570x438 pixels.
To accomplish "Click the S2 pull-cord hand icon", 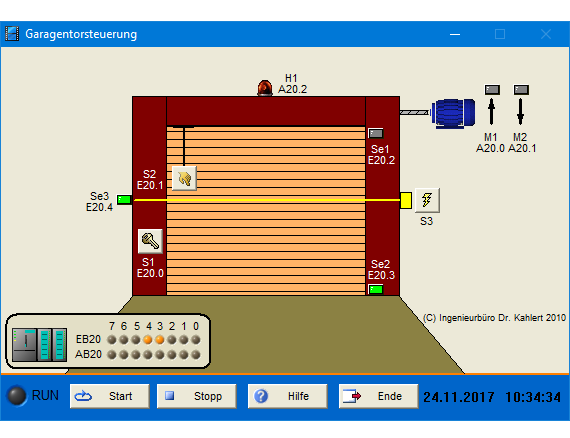I will pyautogui.click(x=184, y=178).
